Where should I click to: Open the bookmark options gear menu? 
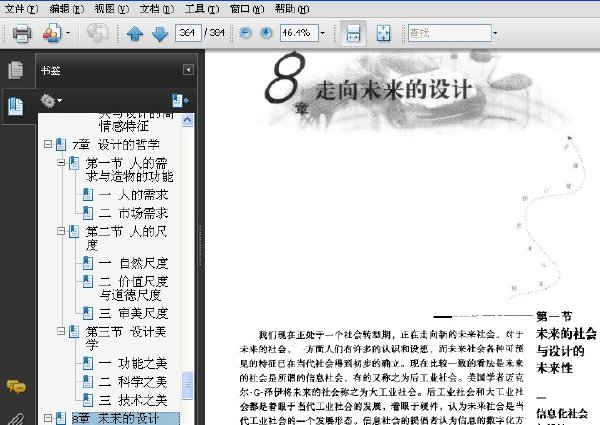(51, 101)
